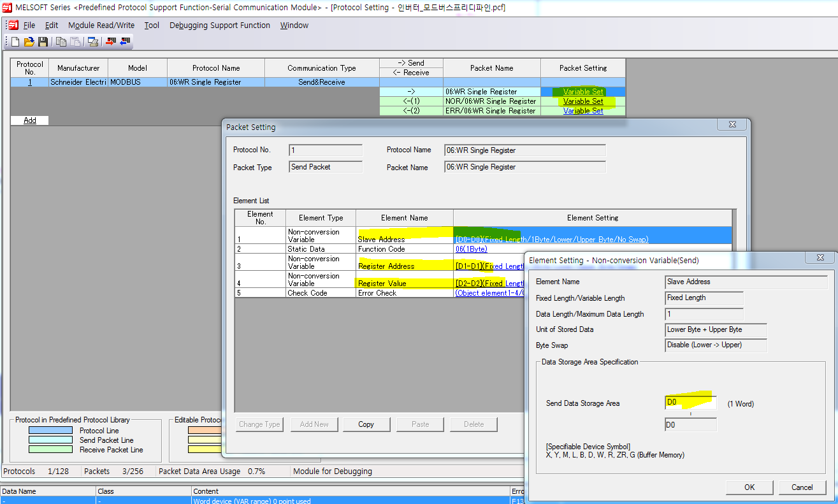Click the Byte Swap field

(x=716, y=345)
